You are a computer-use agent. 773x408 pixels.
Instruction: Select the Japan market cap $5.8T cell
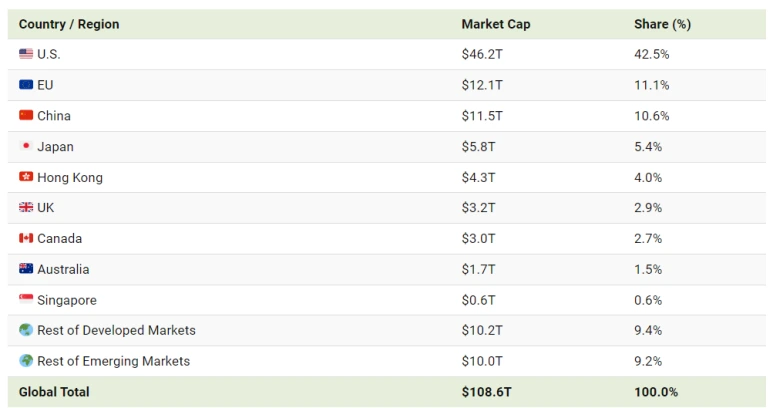[478, 147]
